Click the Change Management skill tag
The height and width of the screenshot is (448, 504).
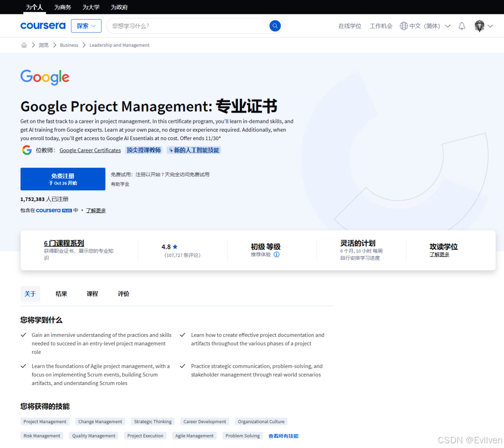tap(100, 422)
